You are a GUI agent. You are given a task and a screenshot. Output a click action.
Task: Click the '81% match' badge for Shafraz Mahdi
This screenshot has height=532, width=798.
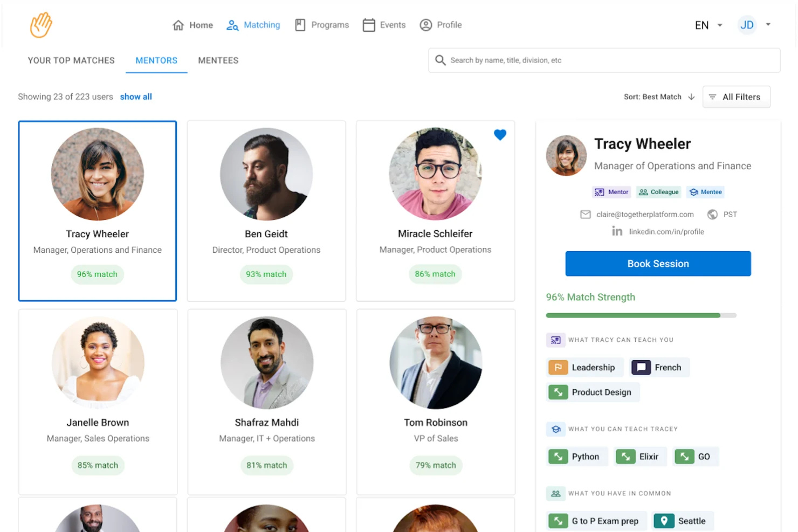click(267, 465)
